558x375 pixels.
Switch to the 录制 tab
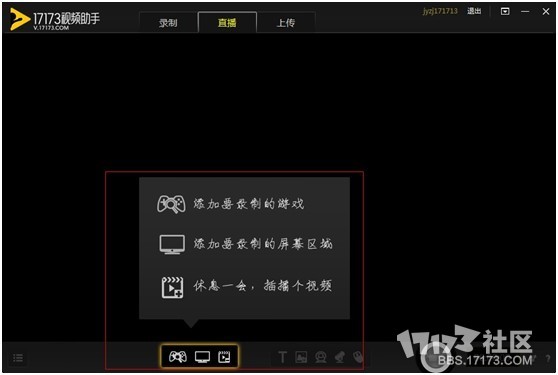pyautogui.click(x=168, y=22)
